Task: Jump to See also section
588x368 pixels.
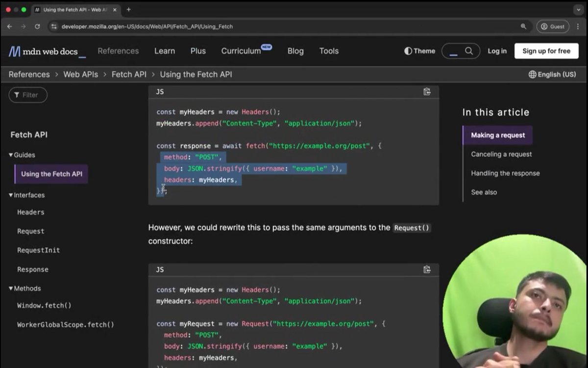Action: (x=484, y=192)
